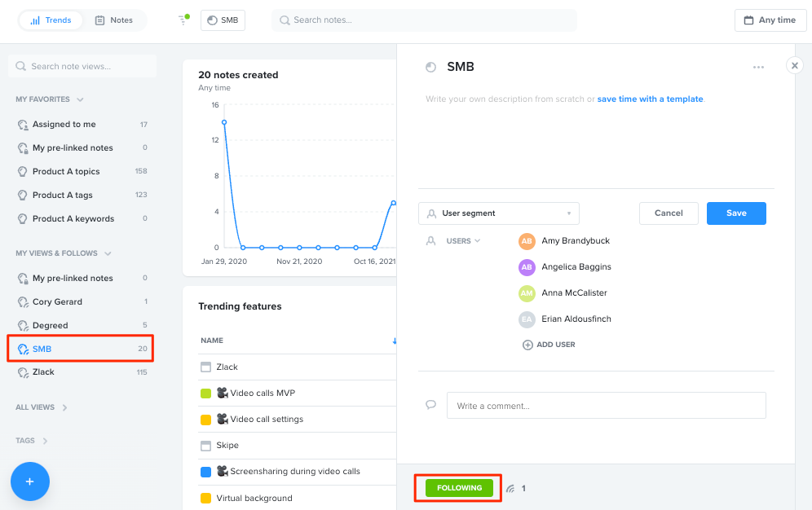812x510 pixels.
Task: Click the green Video calls MVP color swatch
Action: coord(205,393)
